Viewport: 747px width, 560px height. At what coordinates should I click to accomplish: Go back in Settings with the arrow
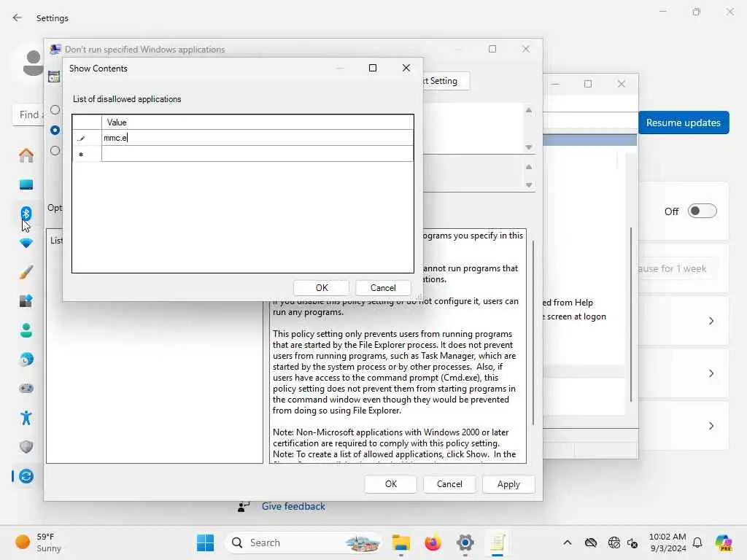click(18, 17)
